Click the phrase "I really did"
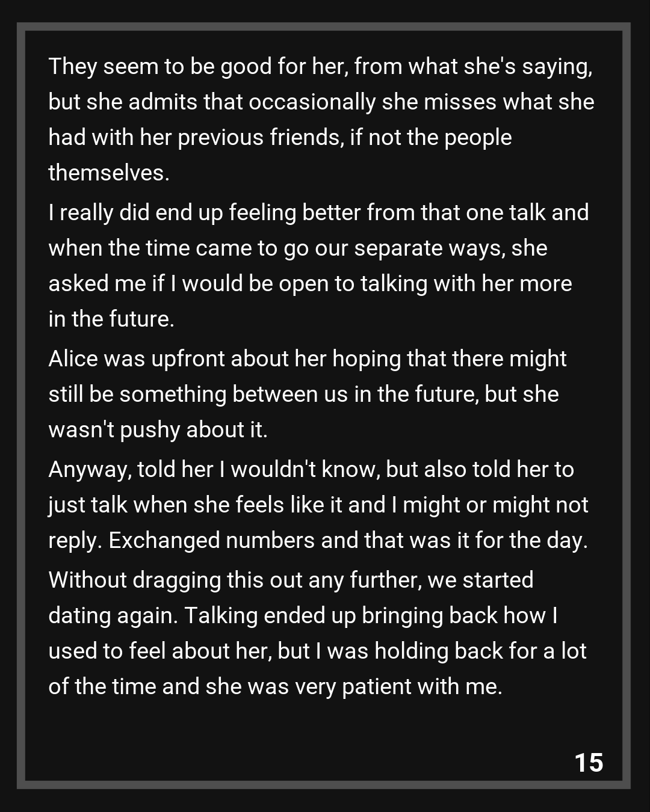Screen dimensions: 650x812 click(99, 213)
